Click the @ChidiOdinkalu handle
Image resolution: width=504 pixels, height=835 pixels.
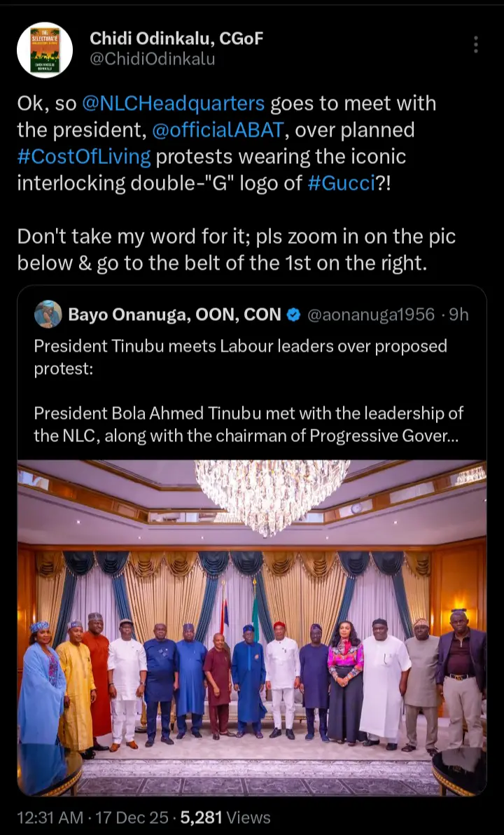pyautogui.click(x=152, y=60)
